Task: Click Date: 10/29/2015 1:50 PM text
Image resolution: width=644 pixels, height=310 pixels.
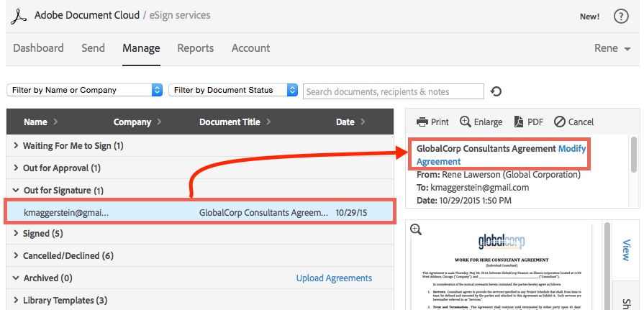Action: click(x=464, y=201)
